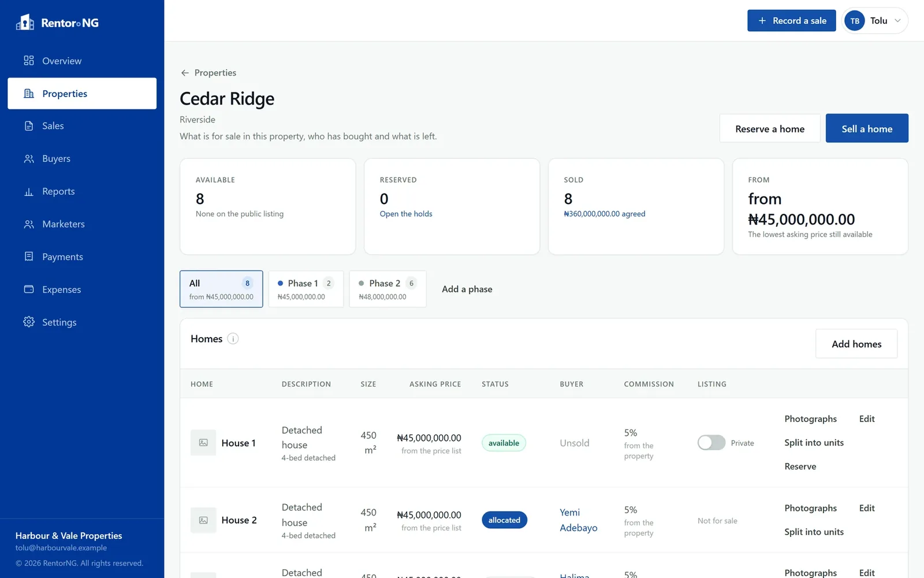Click the Expenses card icon in sidebar

[x=29, y=290]
